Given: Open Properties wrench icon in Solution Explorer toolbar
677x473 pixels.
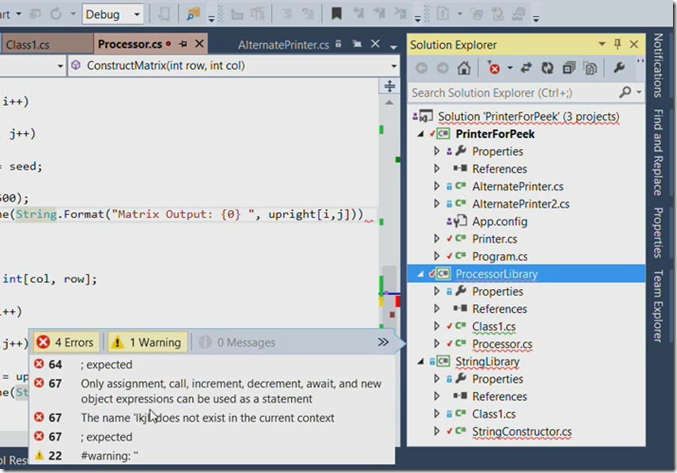Looking at the screenshot, I should [x=619, y=68].
